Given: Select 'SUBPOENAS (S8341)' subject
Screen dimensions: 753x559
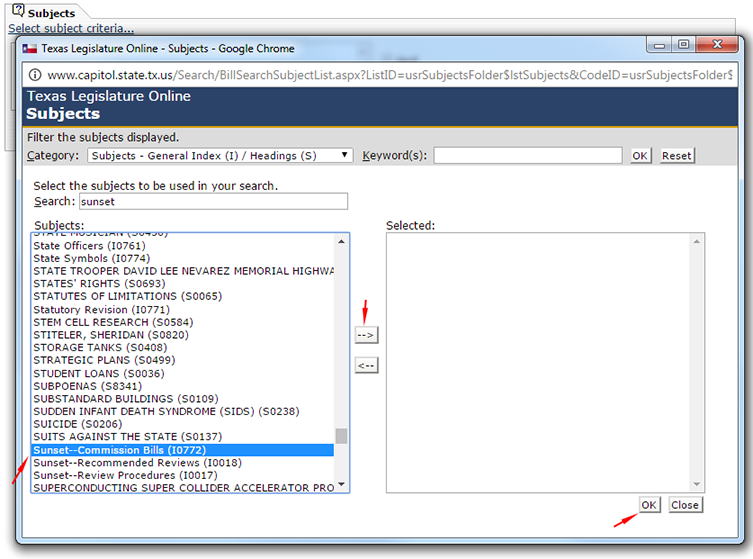Looking at the screenshot, I should click(182, 386).
